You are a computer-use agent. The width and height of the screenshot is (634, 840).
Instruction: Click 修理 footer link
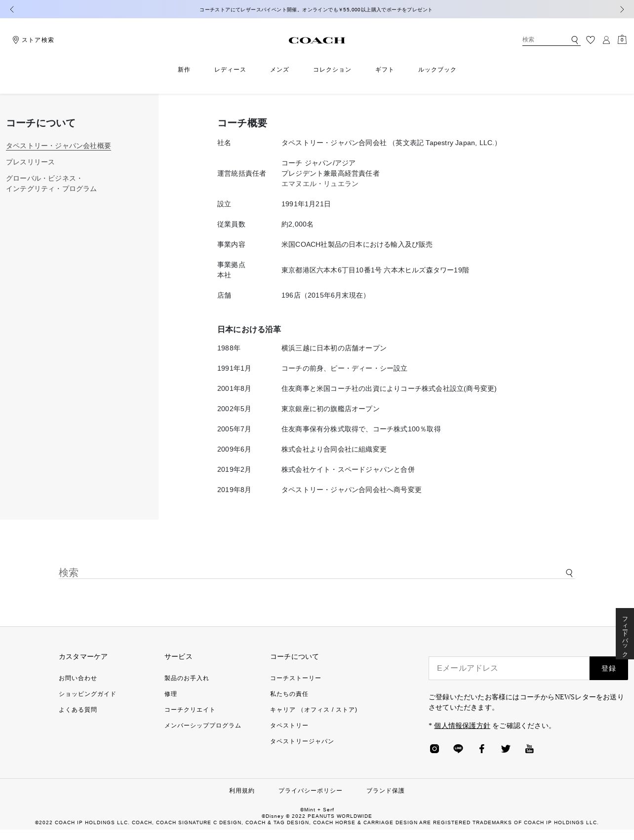point(171,694)
